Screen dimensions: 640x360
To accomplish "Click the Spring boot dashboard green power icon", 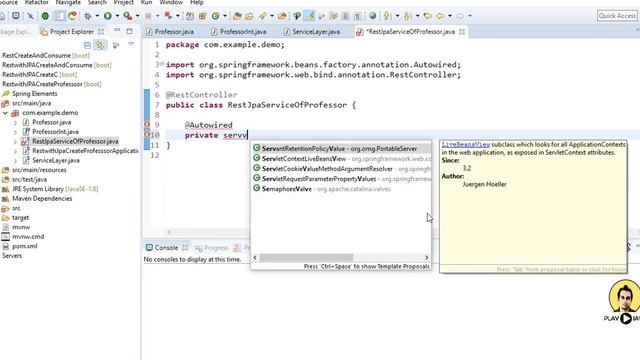I will (45, 16).
